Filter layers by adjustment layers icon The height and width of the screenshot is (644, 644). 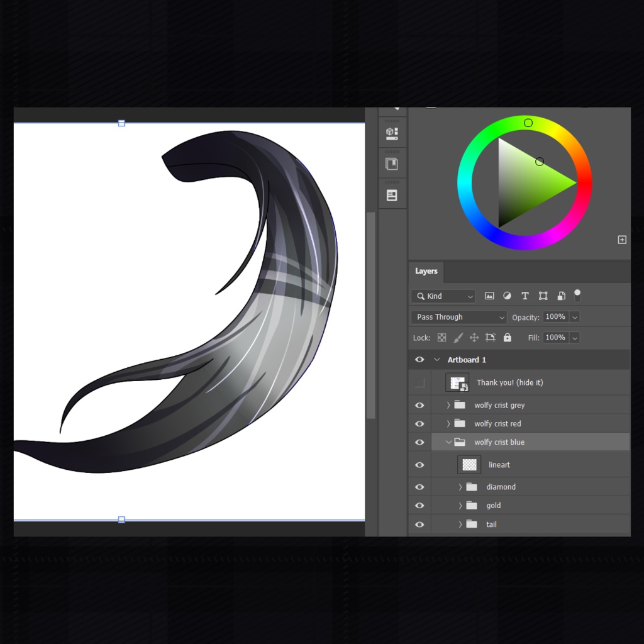[x=507, y=296]
